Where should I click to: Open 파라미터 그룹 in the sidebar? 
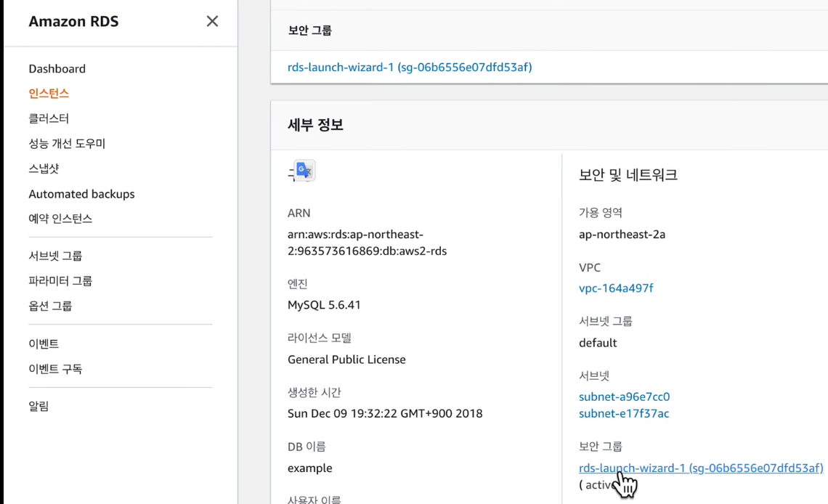(x=60, y=281)
